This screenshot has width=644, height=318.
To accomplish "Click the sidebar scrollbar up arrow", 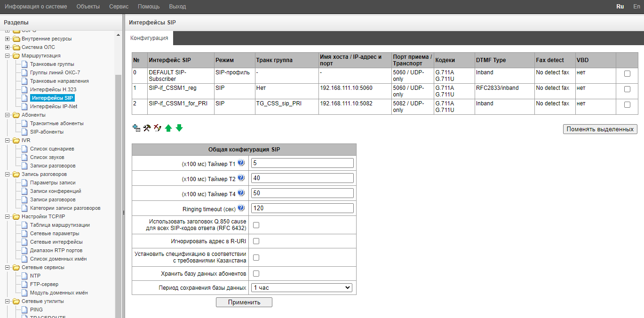I will pos(119,34).
